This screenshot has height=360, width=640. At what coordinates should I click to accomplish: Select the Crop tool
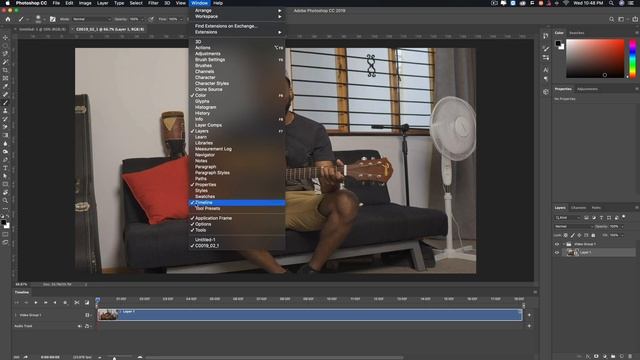pyautogui.click(x=5, y=70)
